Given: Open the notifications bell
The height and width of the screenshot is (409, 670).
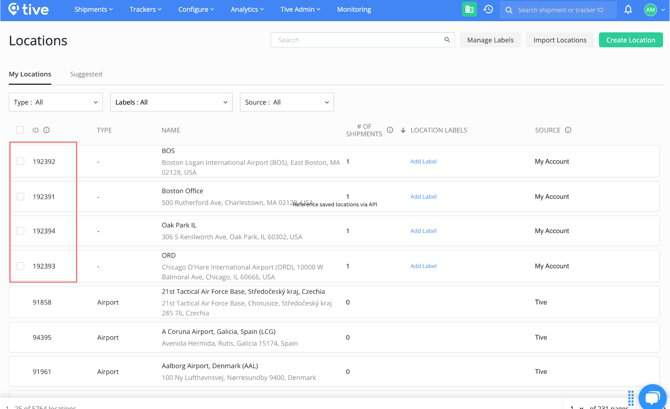Looking at the screenshot, I should (628, 10).
